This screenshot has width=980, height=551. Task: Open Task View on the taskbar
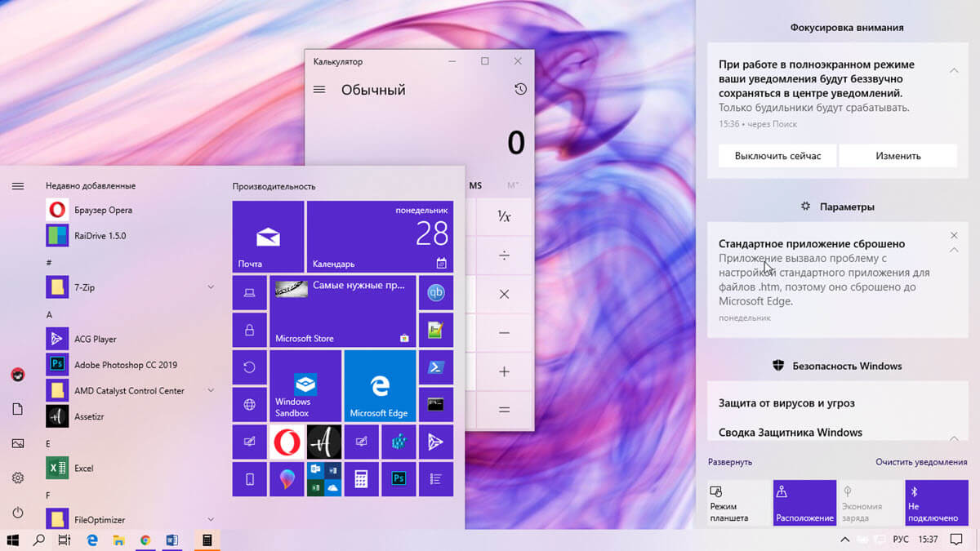pyautogui.click(x=65, y=540)
